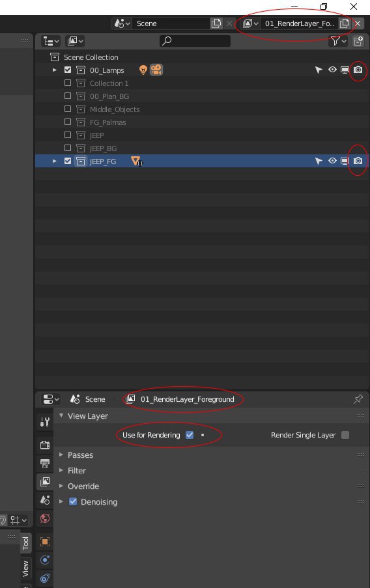
Task: Toggle render visibility of JEEP_FG
Action: click(358, 161)
